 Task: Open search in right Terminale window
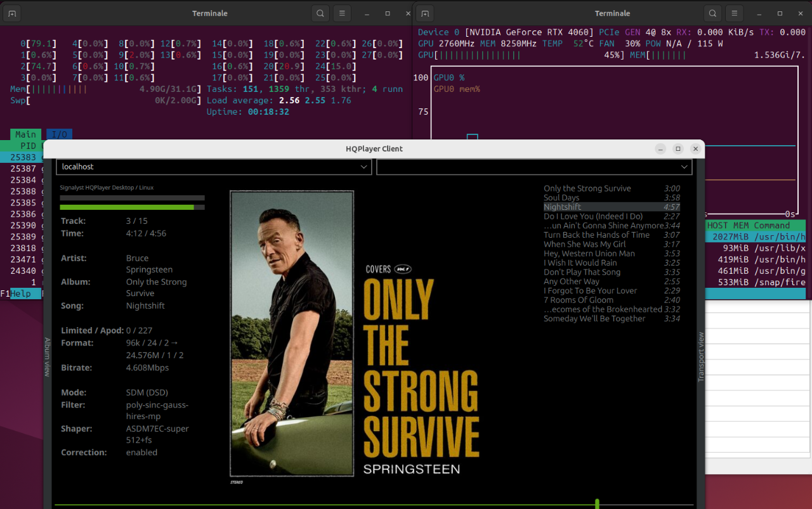click(712, 13)
